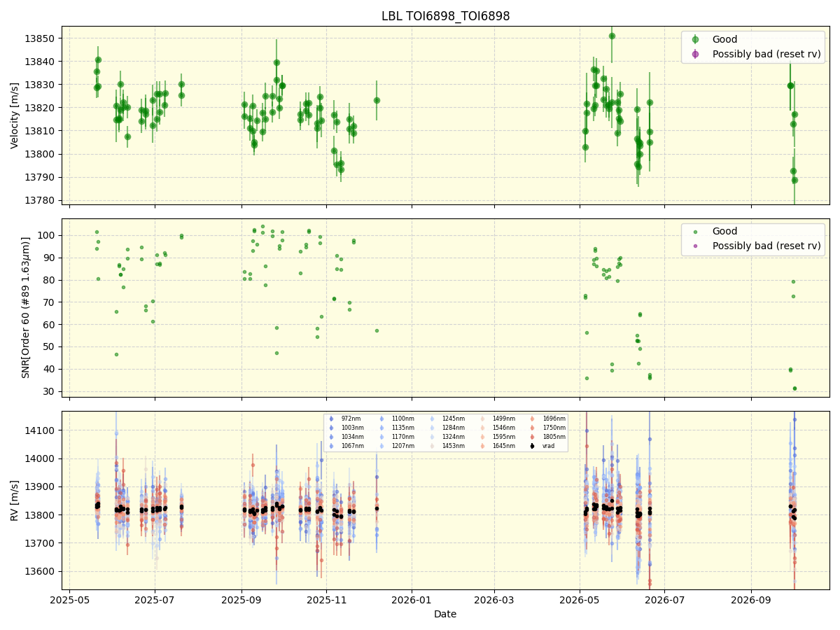Click the 2026-05 date tick label
This screenshot has width=840, height=630.
tap(580, 599)
